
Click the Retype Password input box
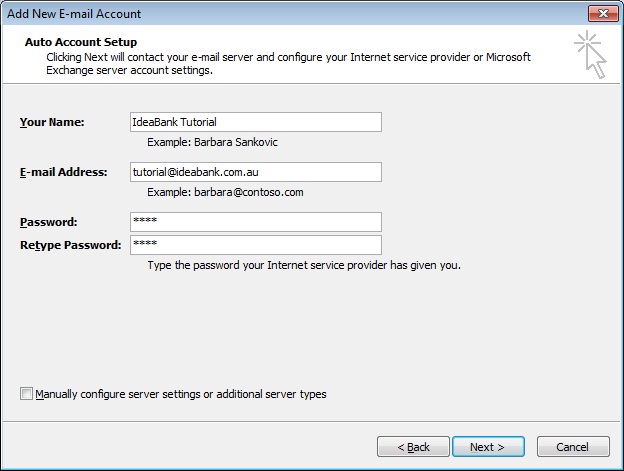pyautogui.click(x=255, y=245)
